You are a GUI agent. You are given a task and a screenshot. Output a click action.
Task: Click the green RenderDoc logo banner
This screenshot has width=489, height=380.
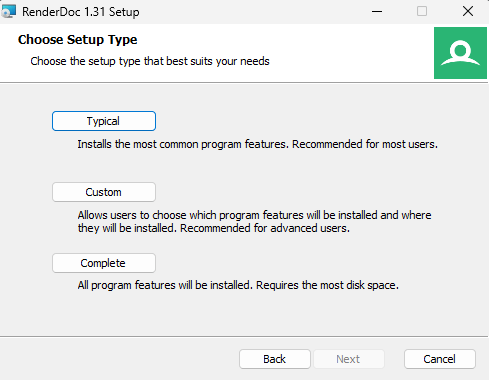point(460,53)
